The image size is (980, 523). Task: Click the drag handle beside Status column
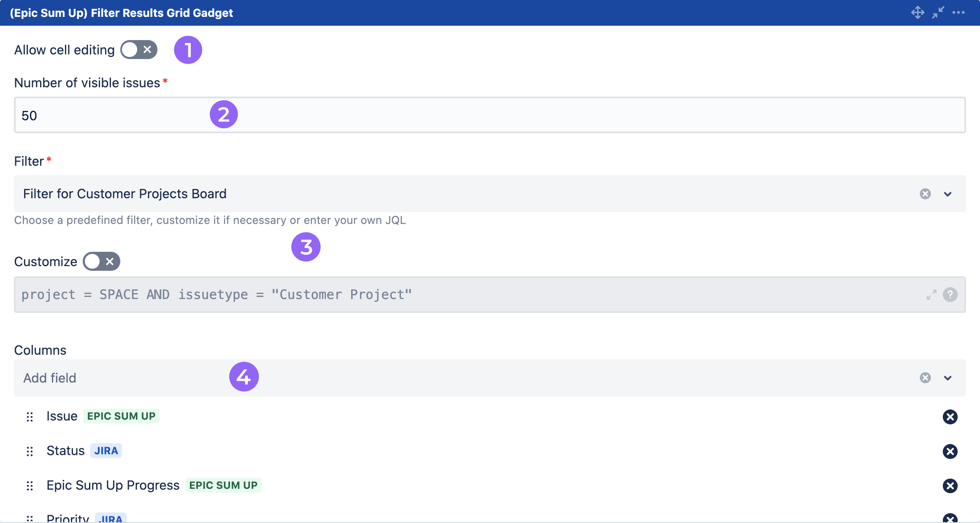click(x=30, y=451)
